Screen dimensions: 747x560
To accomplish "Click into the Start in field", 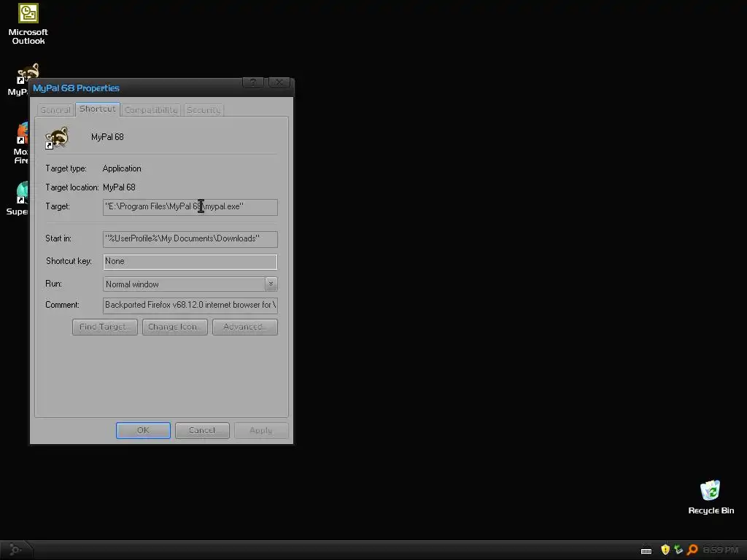I will [190, 239].
